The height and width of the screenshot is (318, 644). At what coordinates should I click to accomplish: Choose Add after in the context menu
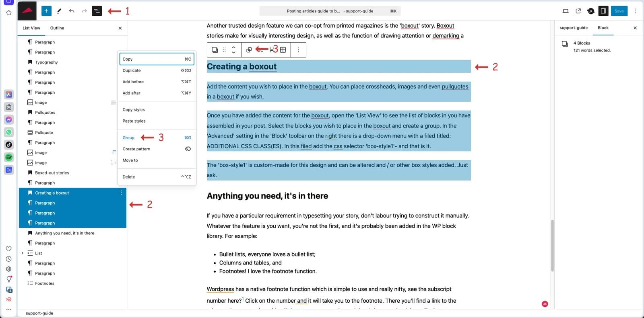point(157,93)
